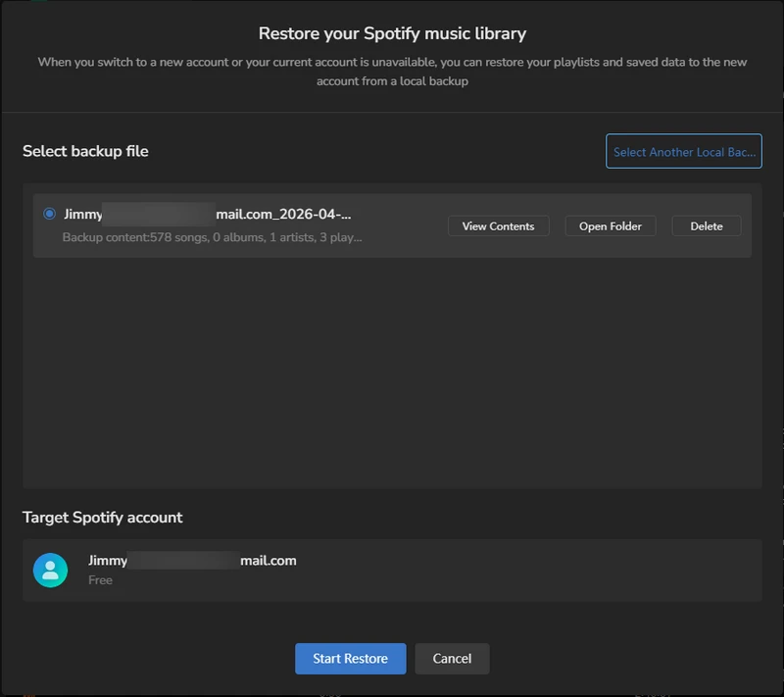This screenshot has height=697, width=784.
Task: Cancel the restore dialog
Action: (x=452, y=659)
